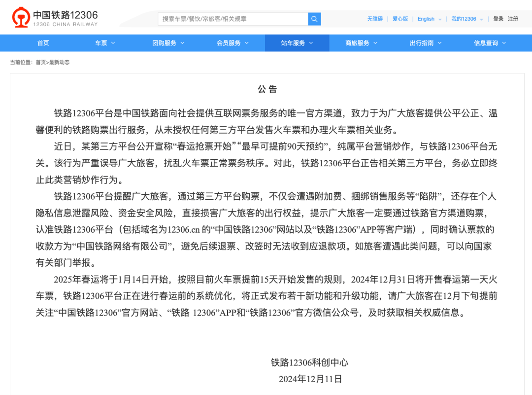The image size is (532, 395).
Task: Open the English language link
Action: point(426,19)
